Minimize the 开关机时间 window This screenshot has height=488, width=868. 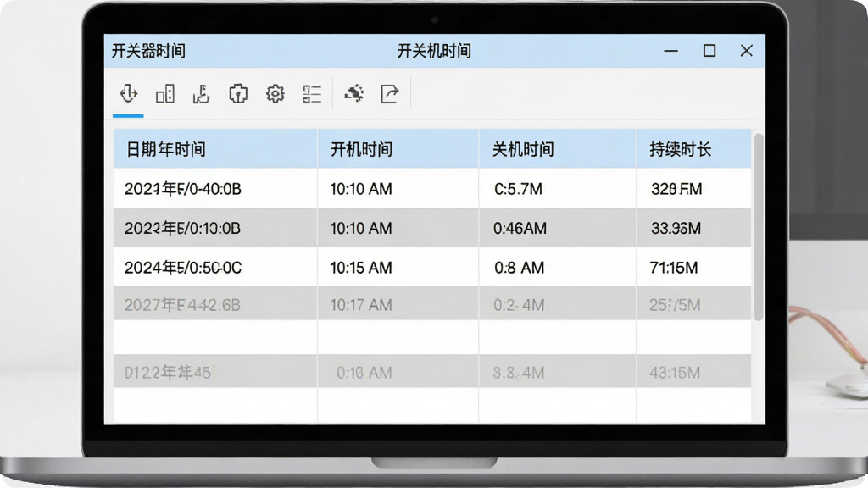point(671,51)
